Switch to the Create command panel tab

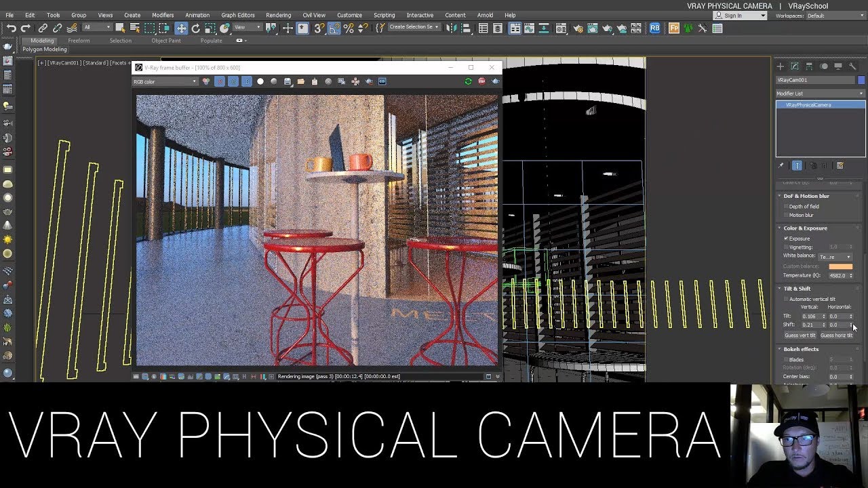coord(781,66)
